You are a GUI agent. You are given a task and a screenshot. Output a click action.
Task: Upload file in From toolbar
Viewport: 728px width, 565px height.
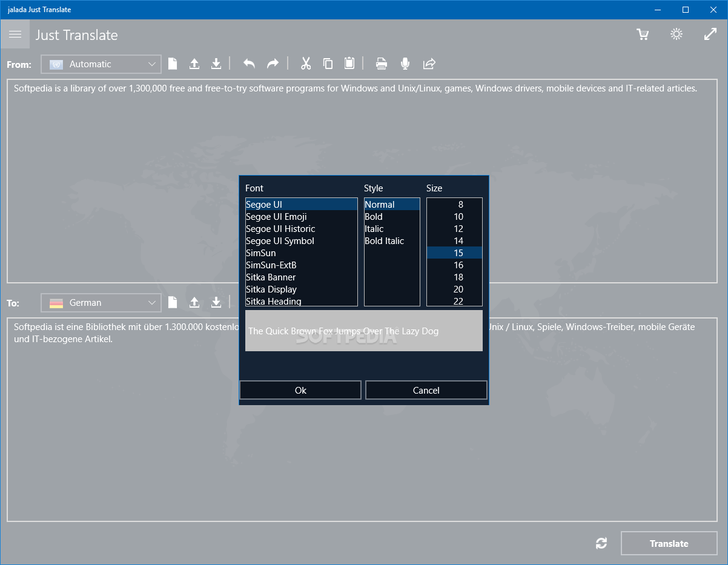tap(194, 64)
